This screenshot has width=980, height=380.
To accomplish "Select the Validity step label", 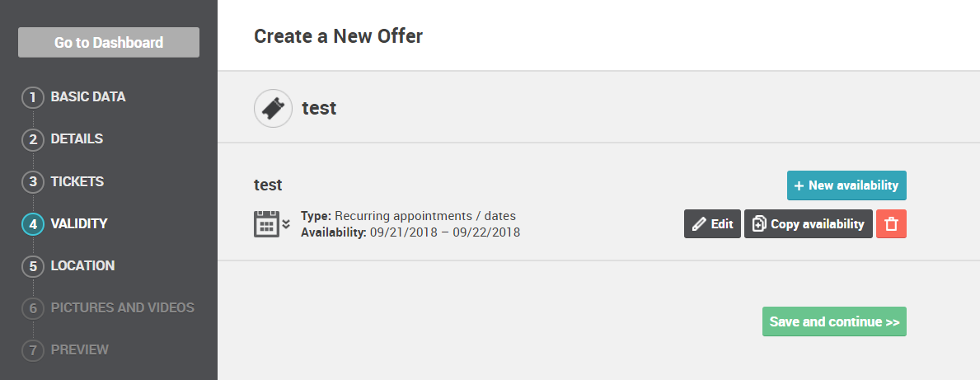I will (x=79, y=223).
